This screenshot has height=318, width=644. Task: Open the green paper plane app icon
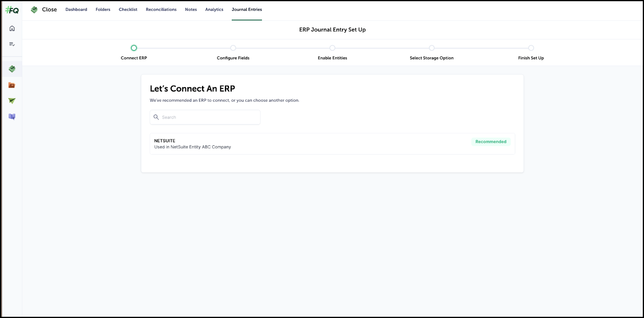point(12,101)
